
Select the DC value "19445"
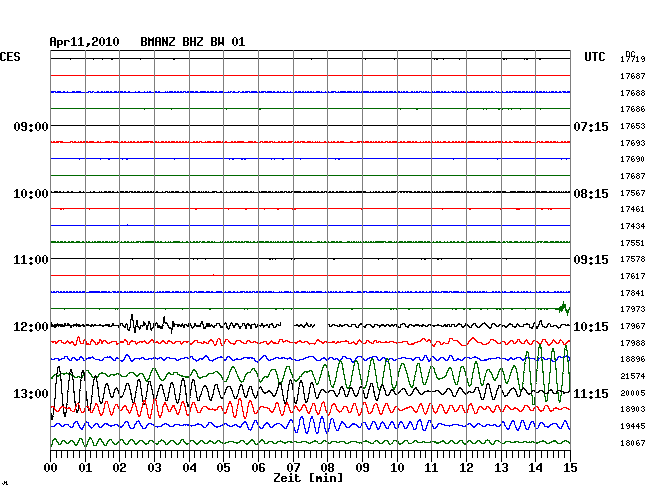pos(633,426)
